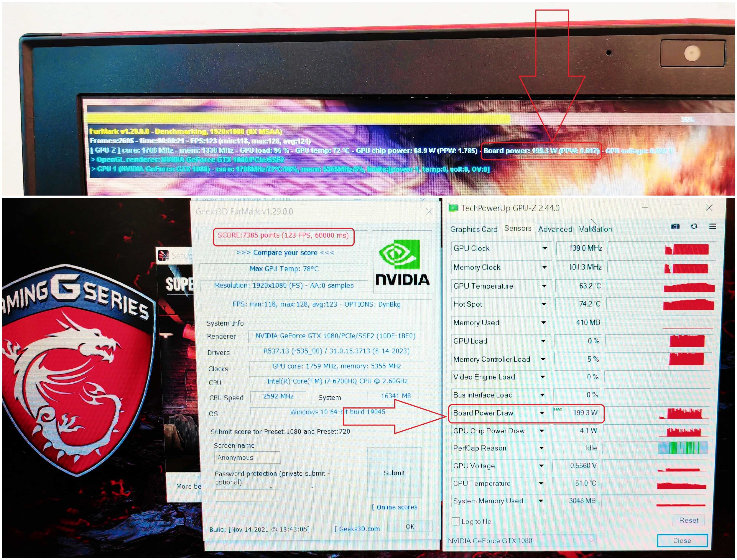Switch to the Graphics Card tab
The image size is (737, 560).
pyautogui.click(x=474, y=229)
